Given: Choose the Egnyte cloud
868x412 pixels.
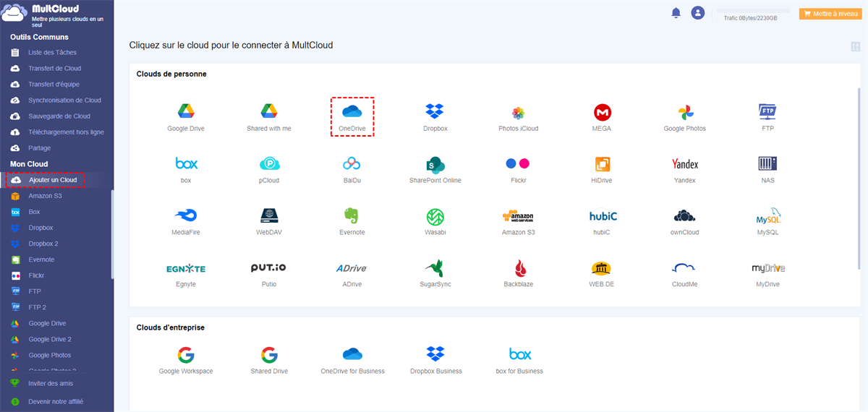Looking at the screenshot, I should 186,274.
